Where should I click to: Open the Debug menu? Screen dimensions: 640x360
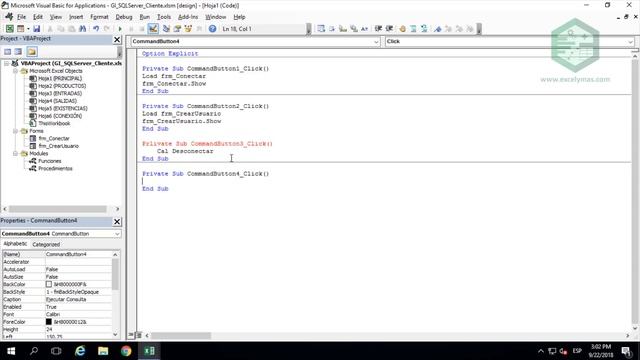tap(124, 17)
